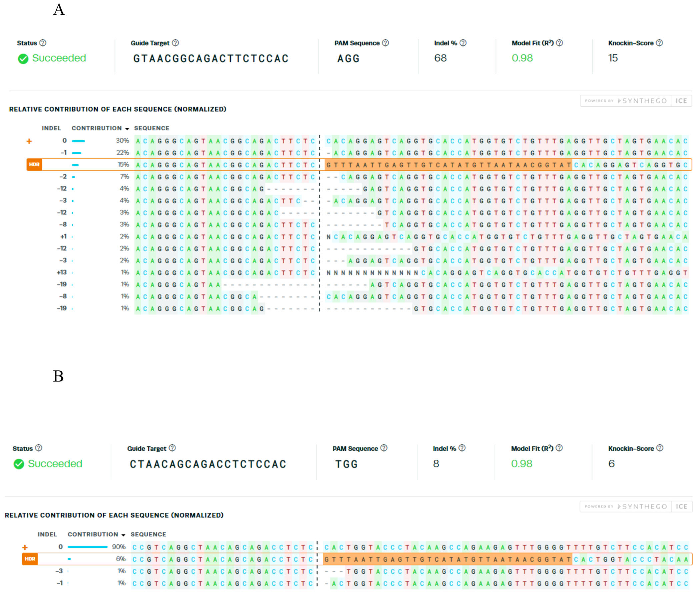Screen dimensions: 700x596
Task: Select the HDR badge on panel B's 6% row
Action: pos(30,559)
